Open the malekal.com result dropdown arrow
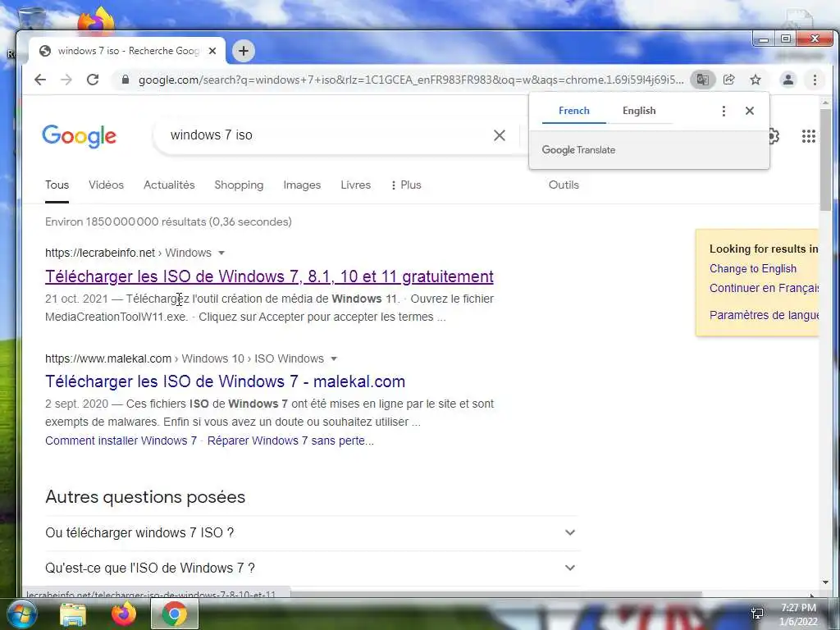Image resolution: width=840 pixels, height=630 pixels. pos(334,359)
